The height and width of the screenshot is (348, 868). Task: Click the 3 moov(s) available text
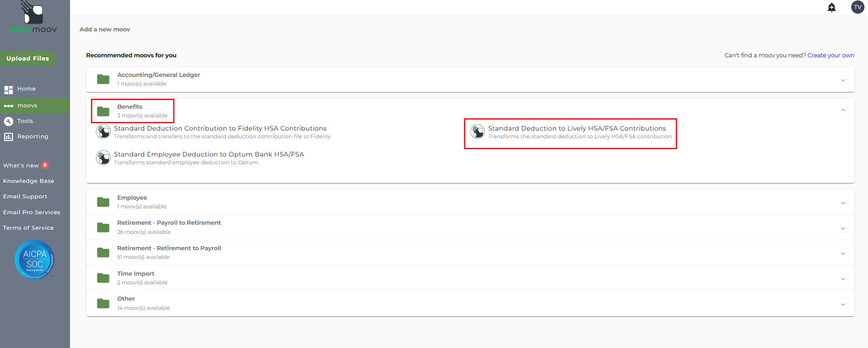click(x=142, y=116)
